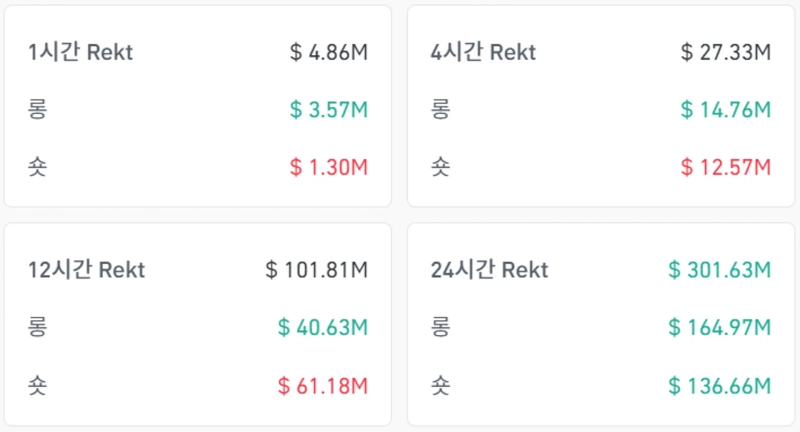Click the $ 164.97M long value
This screenshot has height=432, width=800.
(x=719, y=327)
